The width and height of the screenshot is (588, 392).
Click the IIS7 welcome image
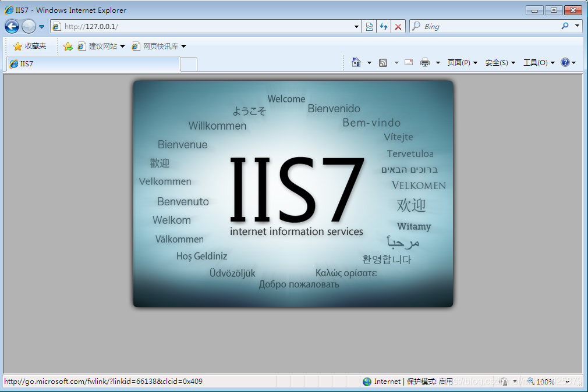[293, 194]
